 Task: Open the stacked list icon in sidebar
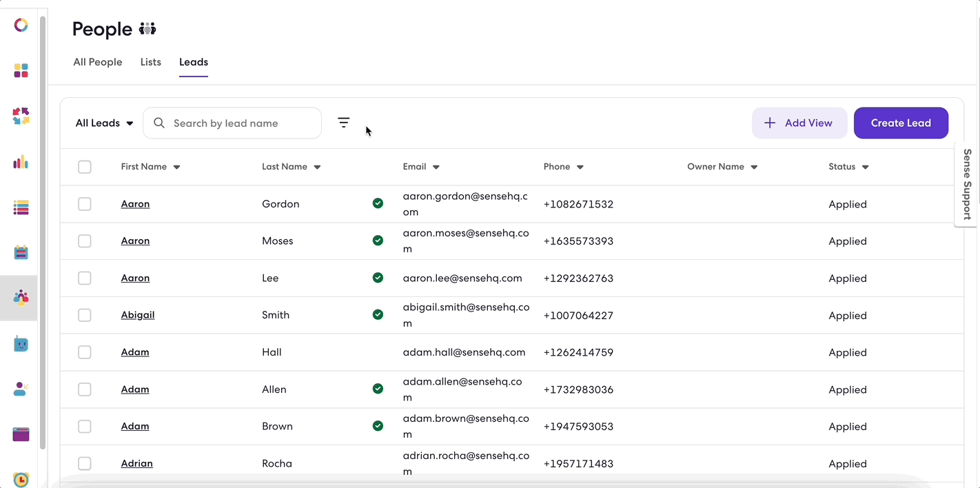tap(21, 207)
